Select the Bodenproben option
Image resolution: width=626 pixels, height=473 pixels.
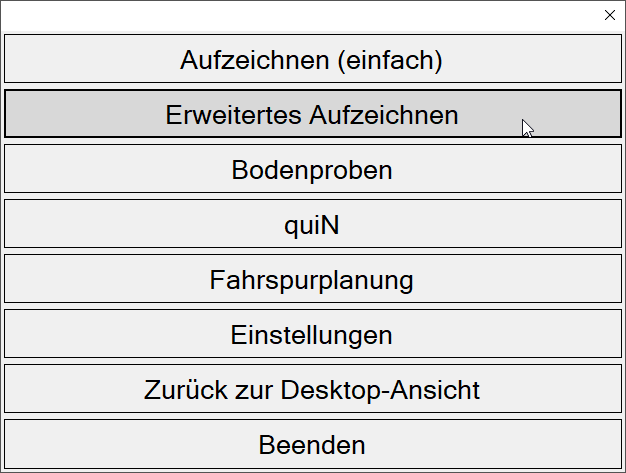312,170
